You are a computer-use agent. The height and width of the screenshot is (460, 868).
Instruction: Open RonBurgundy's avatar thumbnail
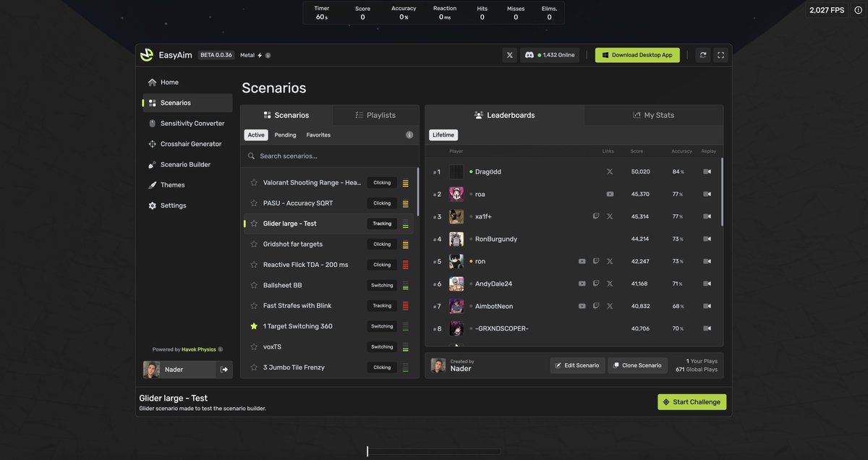456,239
